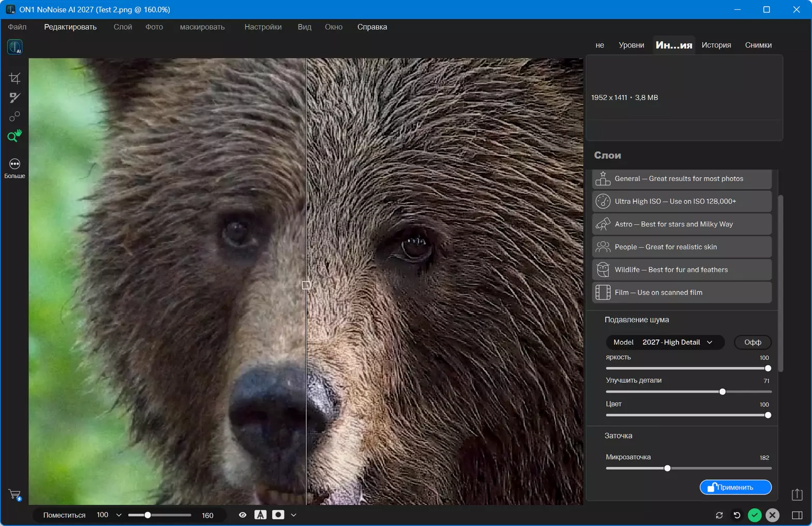Cancel with the gray X button
This screenshot has width=812, height=526.
pyautogui.click(x=772, y=515)
